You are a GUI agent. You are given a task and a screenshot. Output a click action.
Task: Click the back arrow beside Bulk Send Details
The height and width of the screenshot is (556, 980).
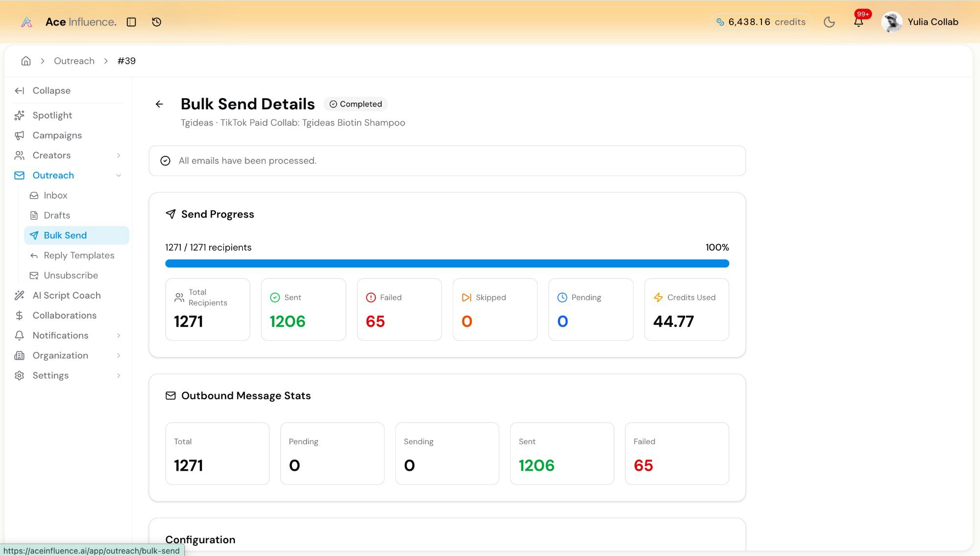pyautogui.click(x=159, y=104)
